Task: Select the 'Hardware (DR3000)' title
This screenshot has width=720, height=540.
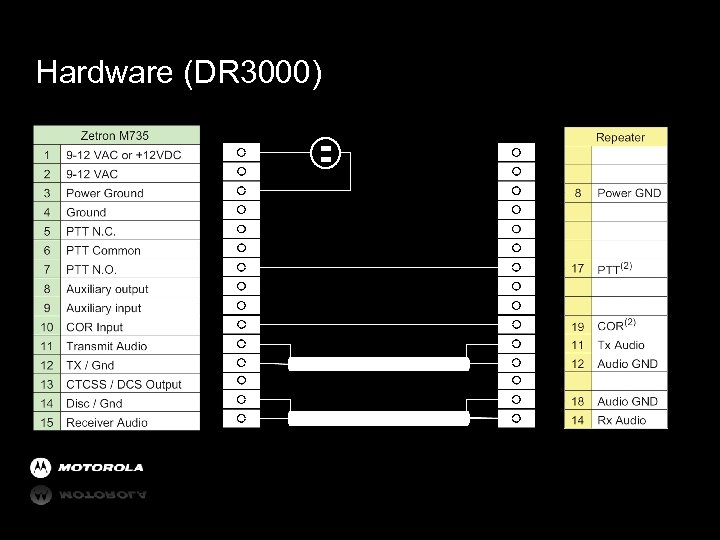Action: 179,72
